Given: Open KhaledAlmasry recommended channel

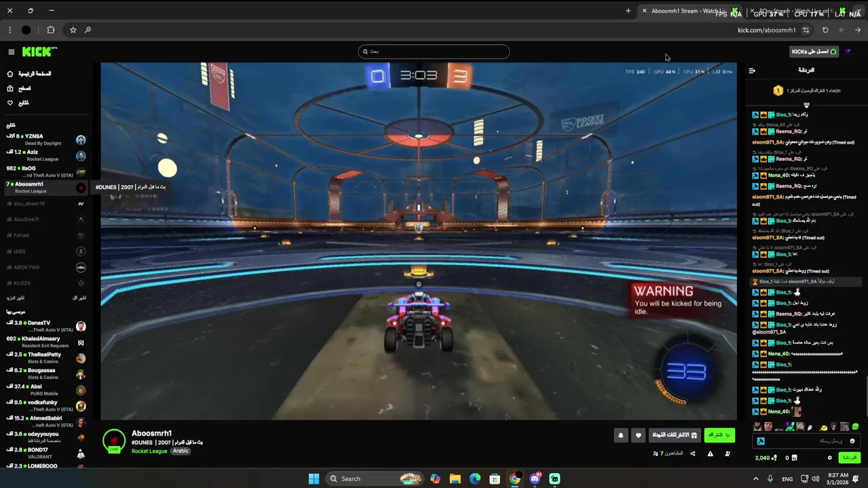Looking at the screenshot, I should click(x=45, y=342).
